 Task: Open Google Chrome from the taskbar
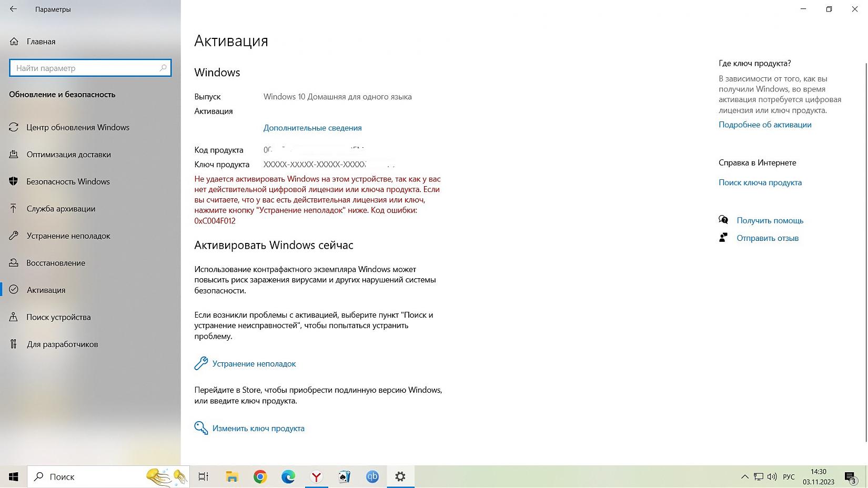(260, 476)
